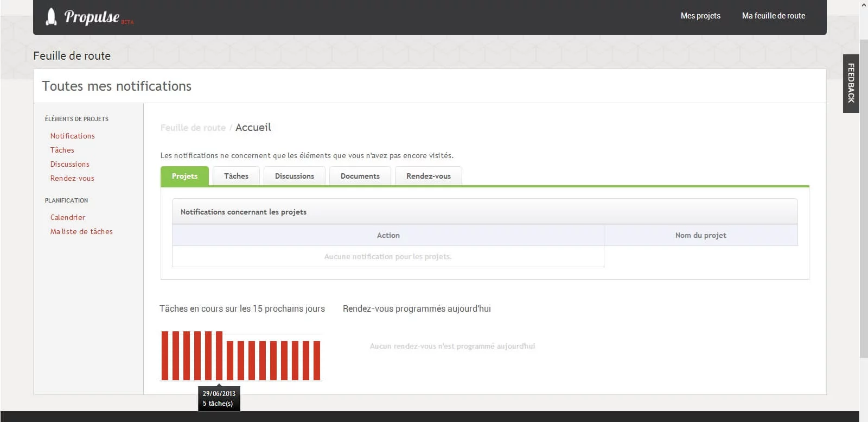Go to Mes projets in top navigation
The width and height of the screenshot is (868, 422).
(x=700, y=16)
